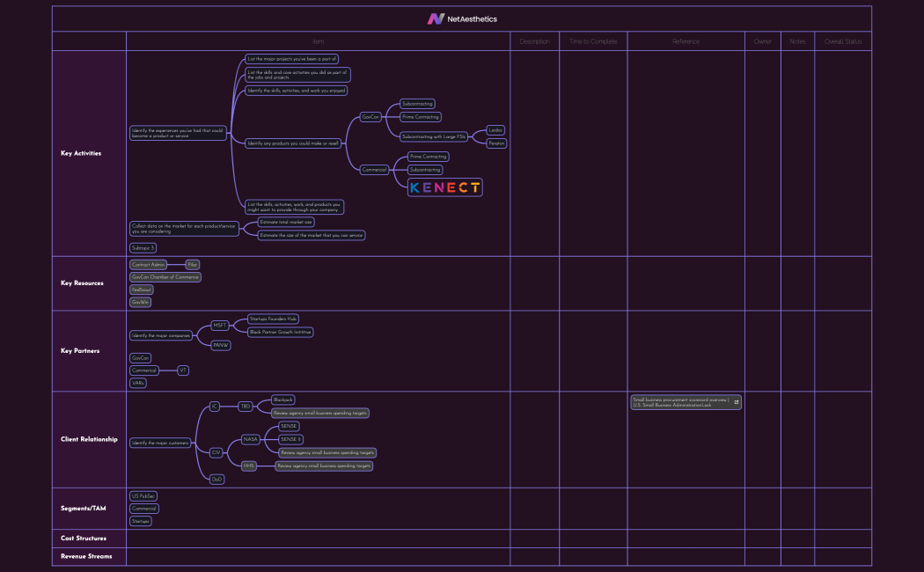
Task: Click the KENECT logo image node
Action: [x=445, y=187]
